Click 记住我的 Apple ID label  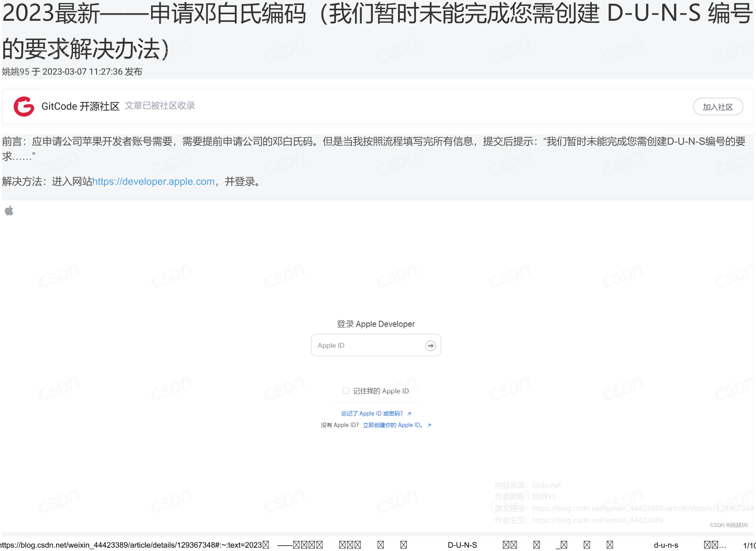[x=381, y=391]
